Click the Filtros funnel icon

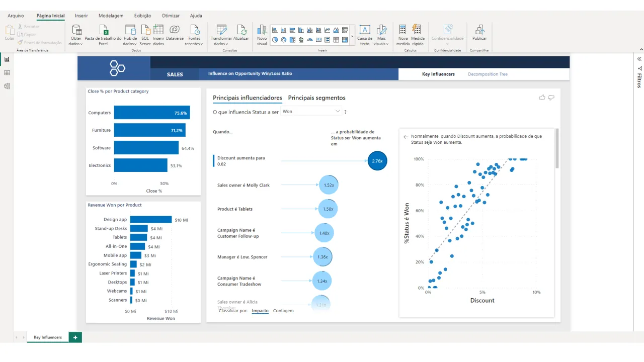(639, 68)
